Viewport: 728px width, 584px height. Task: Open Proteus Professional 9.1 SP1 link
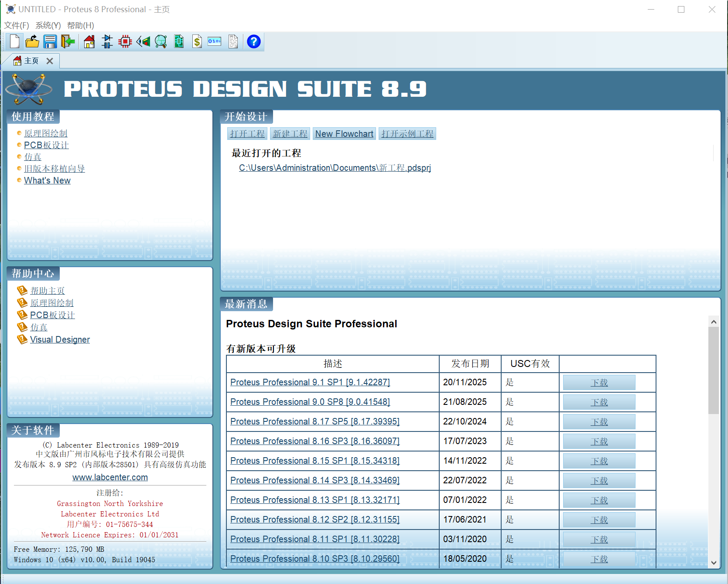pos(310,382)
